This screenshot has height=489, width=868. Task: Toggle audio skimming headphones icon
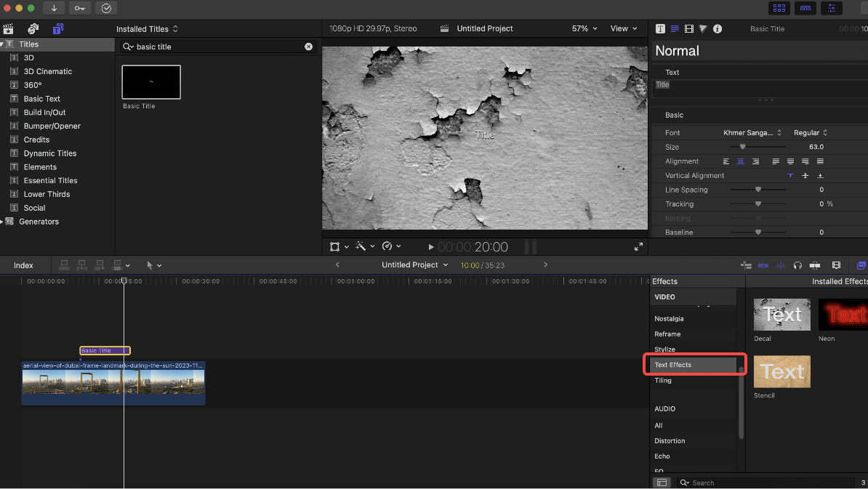797,265
